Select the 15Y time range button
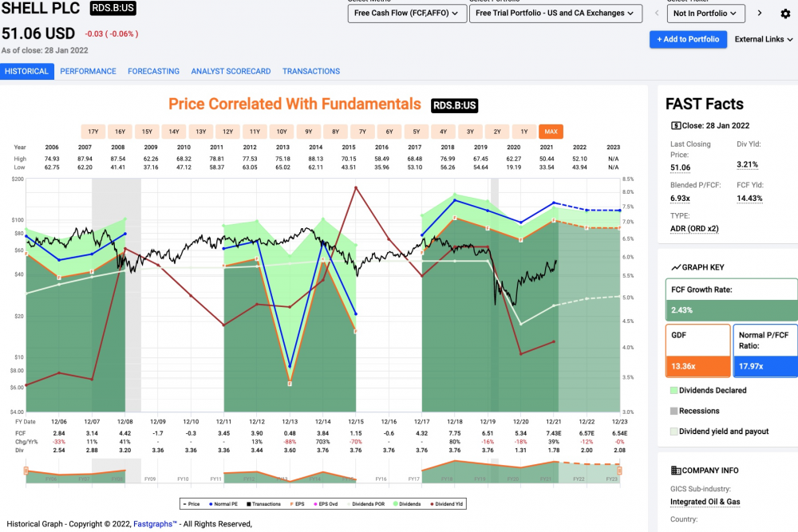The image size is (798, 532). pos(147,132)
